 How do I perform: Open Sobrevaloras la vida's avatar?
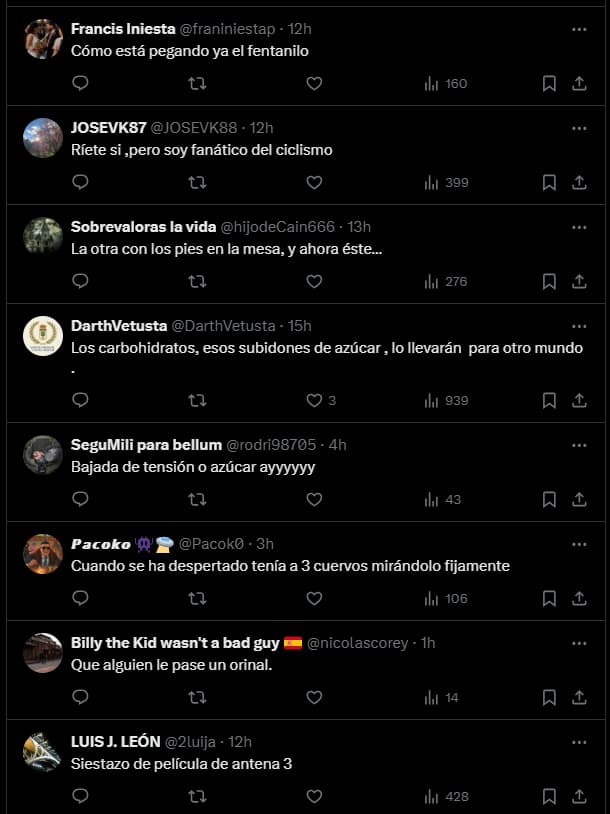(43, 237)
